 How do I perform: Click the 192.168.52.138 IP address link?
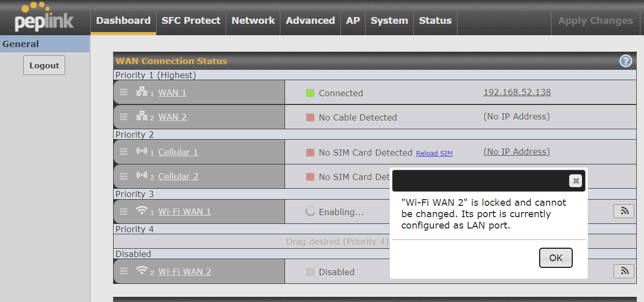point(517,92)
